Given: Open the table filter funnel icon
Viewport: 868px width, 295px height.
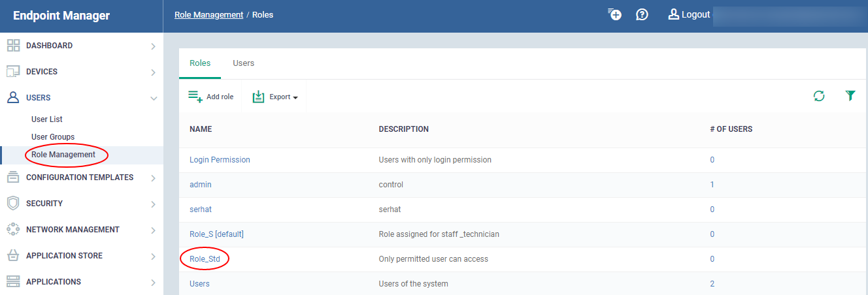Looking at the screenshot, I should tap(850, 97).
